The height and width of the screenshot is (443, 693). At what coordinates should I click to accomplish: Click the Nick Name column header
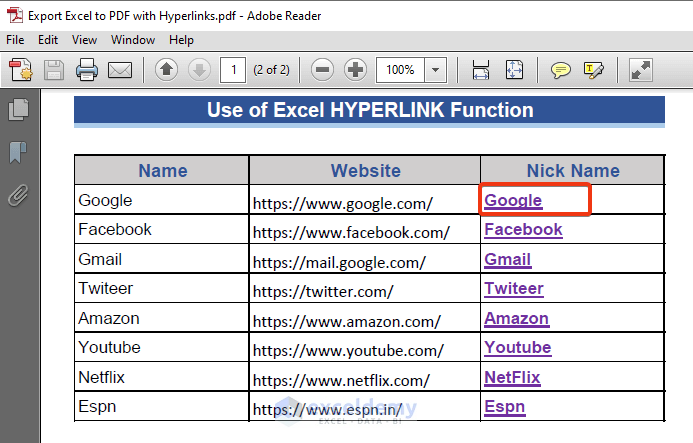click(572, 170)
